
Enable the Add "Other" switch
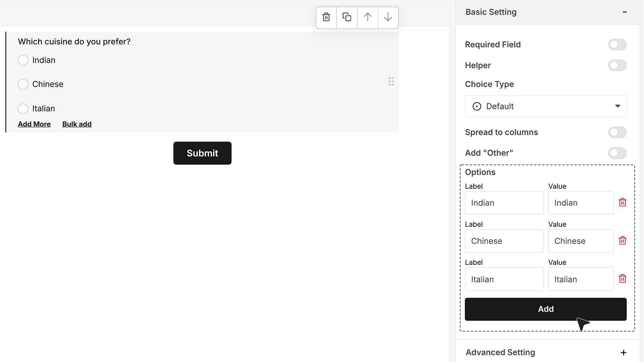[617, 153]
